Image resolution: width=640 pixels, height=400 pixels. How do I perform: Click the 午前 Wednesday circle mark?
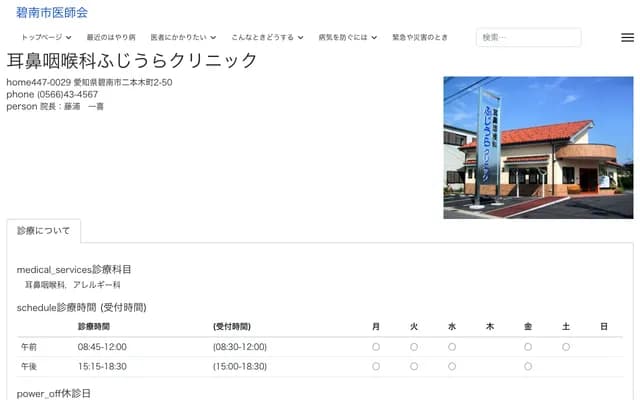click(x=452, y=347)
